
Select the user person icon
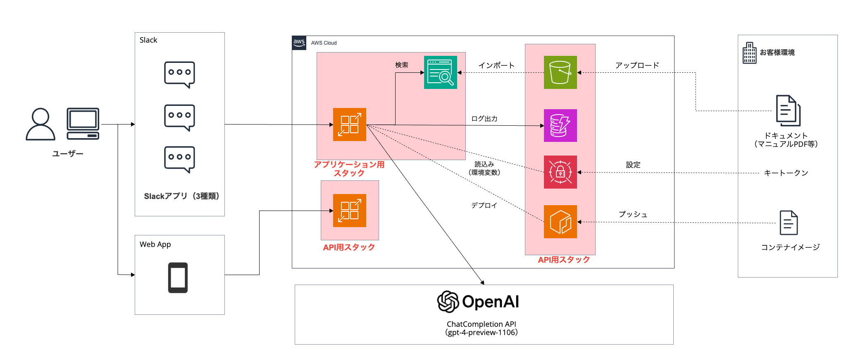coord(41,124)
